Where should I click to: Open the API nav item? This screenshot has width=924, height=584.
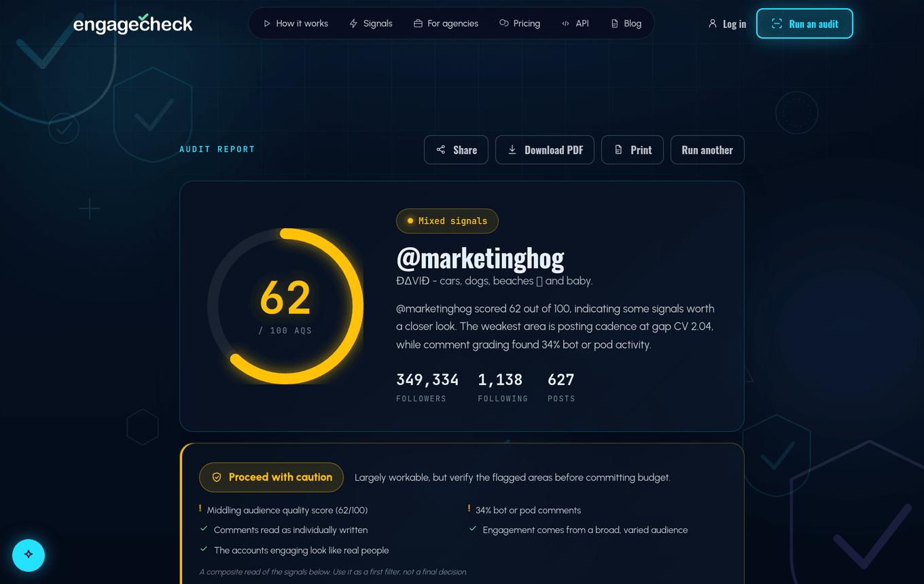[575, 23]
